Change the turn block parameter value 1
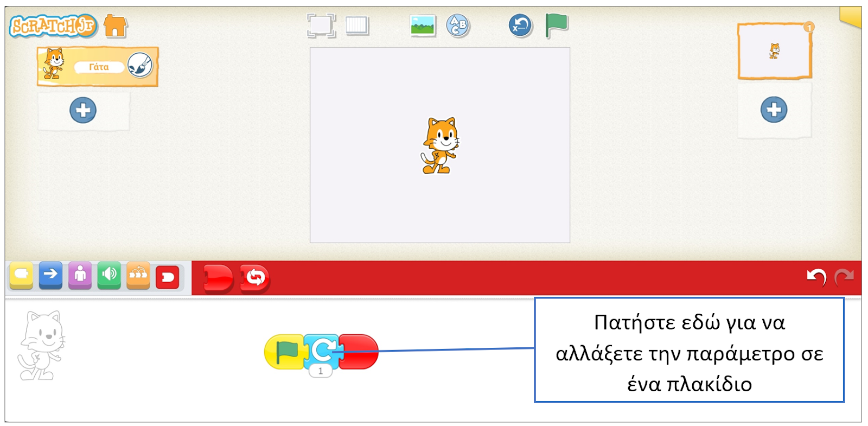 pyautogui.click(x=321, y=371)
